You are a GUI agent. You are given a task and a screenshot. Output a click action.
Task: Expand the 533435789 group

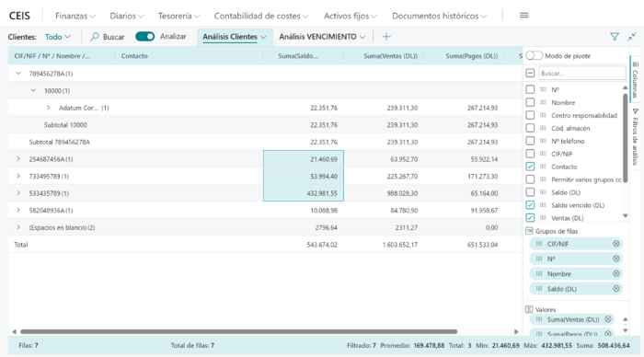(x=18, y=193)
